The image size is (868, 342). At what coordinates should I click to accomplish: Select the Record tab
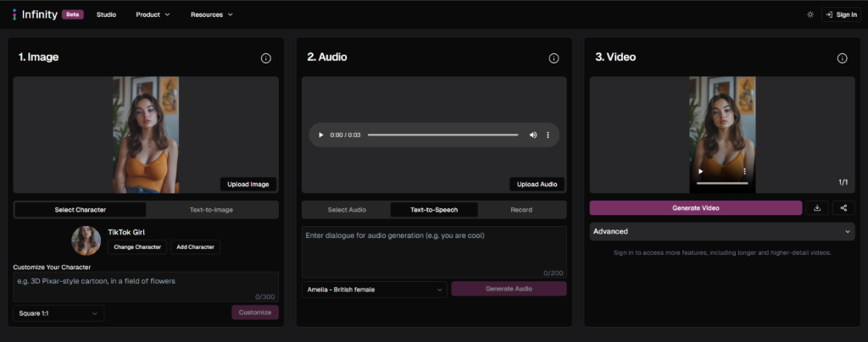point(521,209)
